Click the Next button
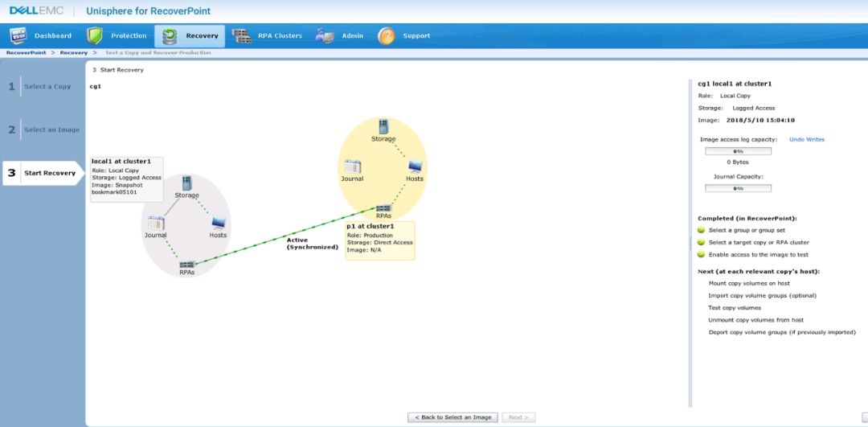The width and height of the screenshot is (868, 427). [x=518, y=417]
